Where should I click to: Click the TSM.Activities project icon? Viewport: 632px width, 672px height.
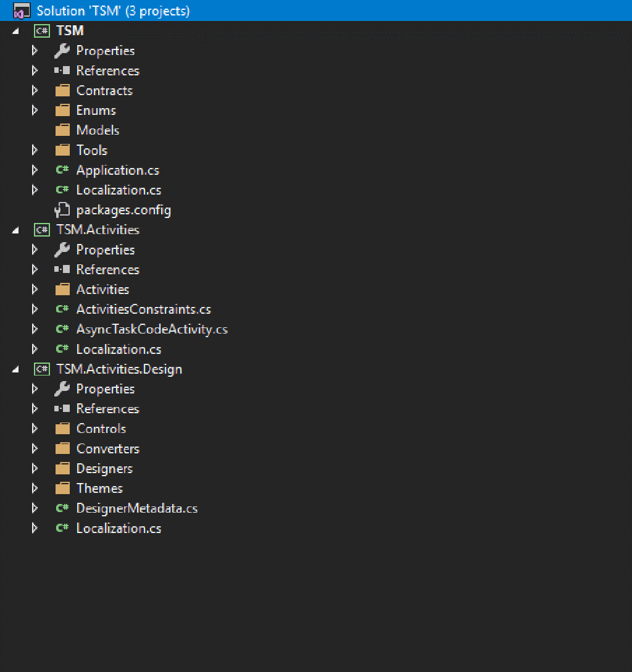42,230
